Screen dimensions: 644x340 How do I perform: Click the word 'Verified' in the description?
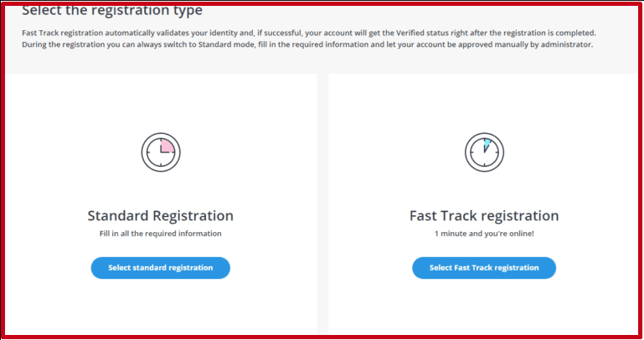pos(415,32)
